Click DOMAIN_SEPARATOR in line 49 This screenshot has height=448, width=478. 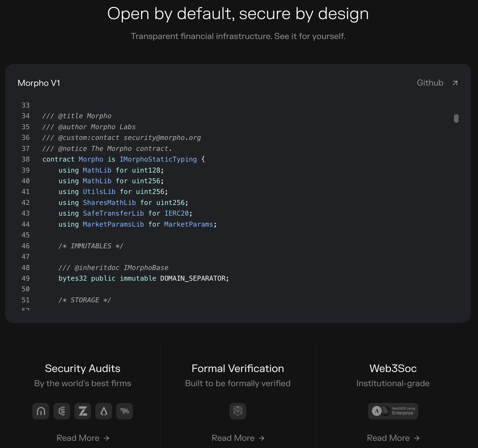pos(193,278)
